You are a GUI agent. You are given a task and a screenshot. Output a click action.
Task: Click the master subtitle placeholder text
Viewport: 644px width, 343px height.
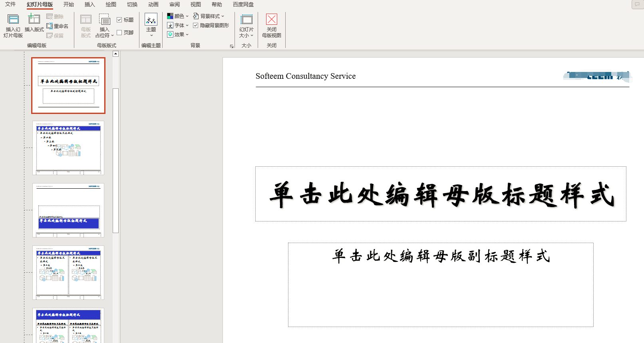tap(441, 256)
